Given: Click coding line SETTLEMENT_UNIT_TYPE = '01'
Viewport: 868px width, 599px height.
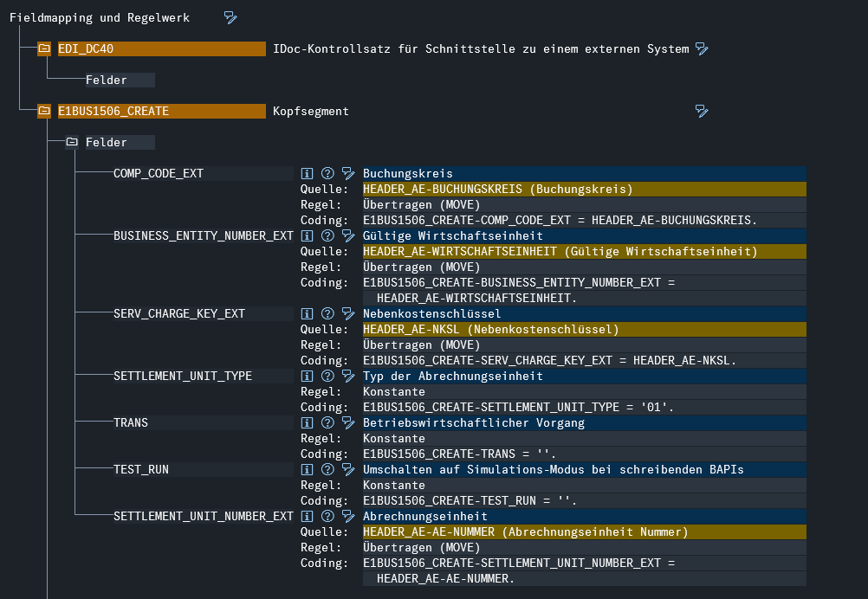Looking at the screenshot, I should (585, 408).
